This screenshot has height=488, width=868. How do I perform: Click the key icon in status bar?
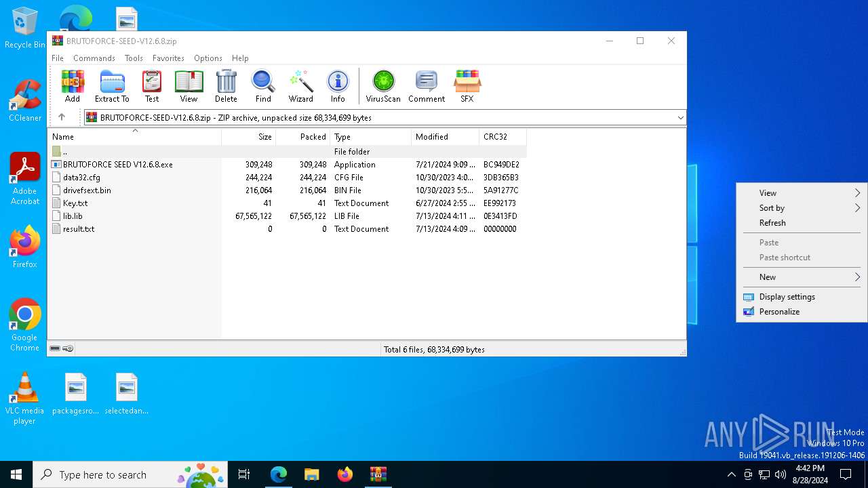pos(68,348)
